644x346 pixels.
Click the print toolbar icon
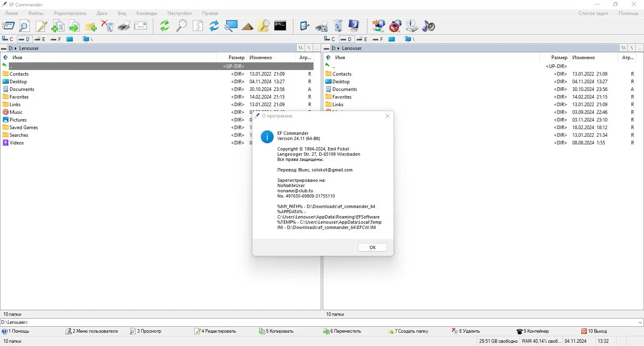point(124,26)
